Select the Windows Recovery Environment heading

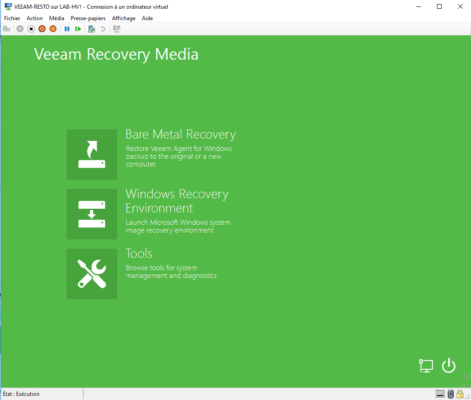tap(177, 201)
